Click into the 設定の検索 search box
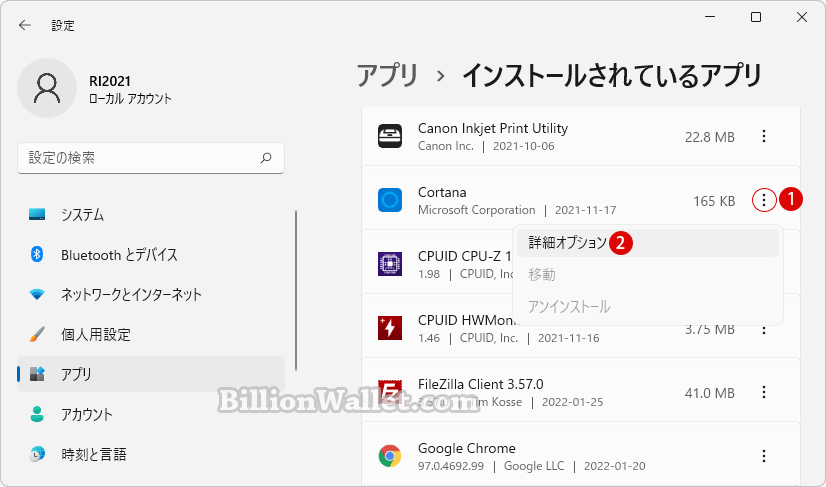826x487 pixels. coord(151,158)
